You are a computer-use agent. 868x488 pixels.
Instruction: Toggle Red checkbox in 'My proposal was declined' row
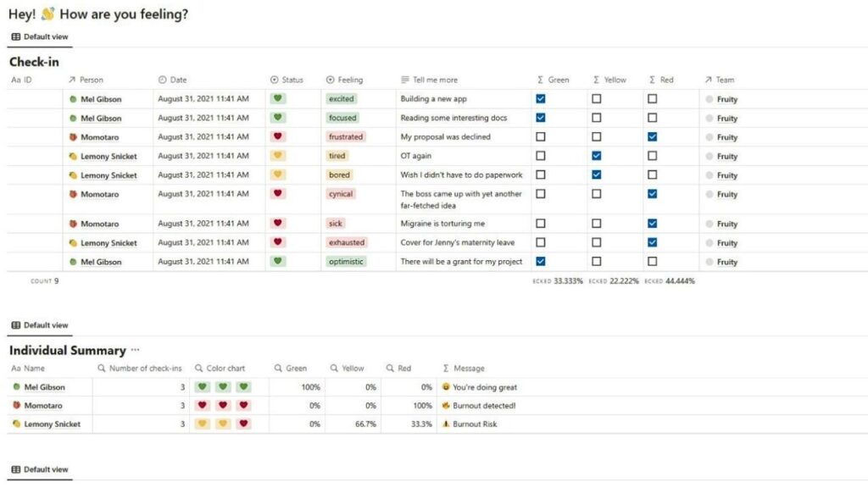point(652,136)
